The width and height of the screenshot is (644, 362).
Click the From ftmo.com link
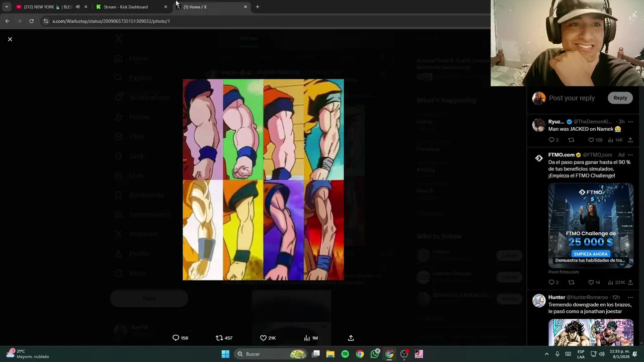[x=563, y=272]
